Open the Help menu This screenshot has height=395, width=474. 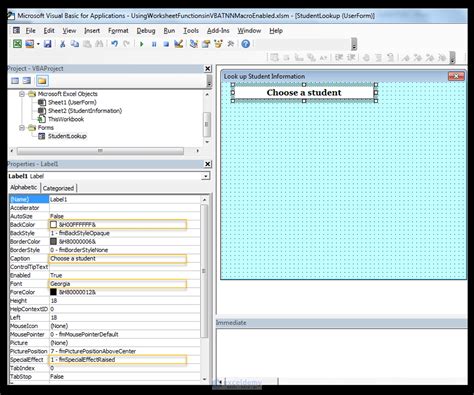click(x=276, y=31)
